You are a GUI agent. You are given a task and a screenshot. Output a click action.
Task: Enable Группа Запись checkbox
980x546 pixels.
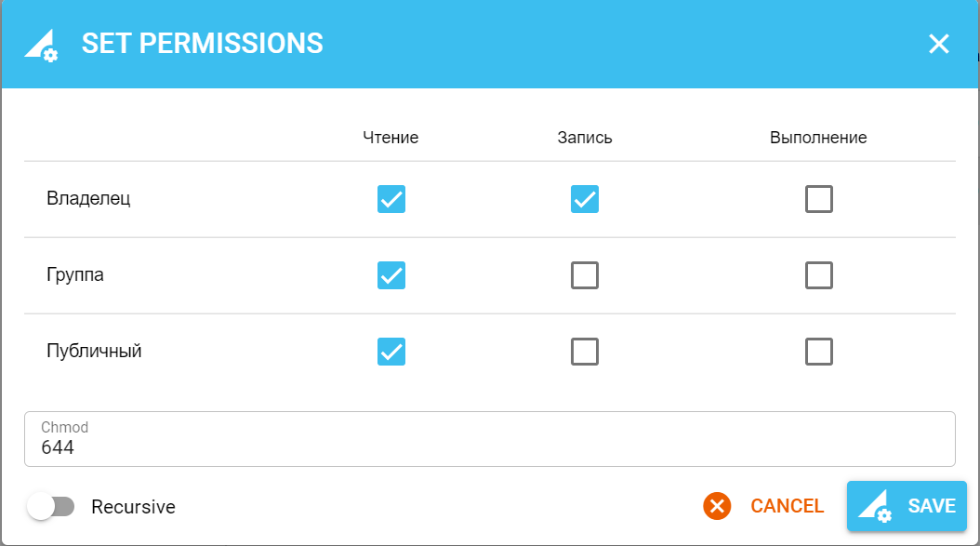585,275
